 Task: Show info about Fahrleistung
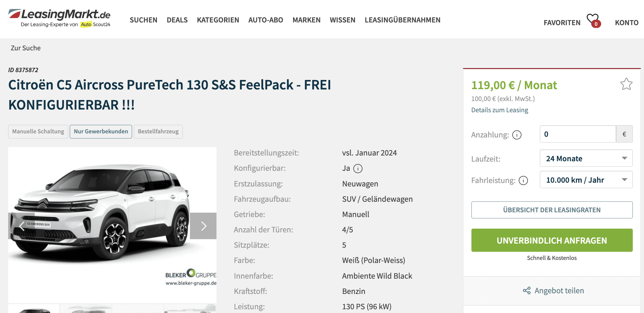pos(523,180)
